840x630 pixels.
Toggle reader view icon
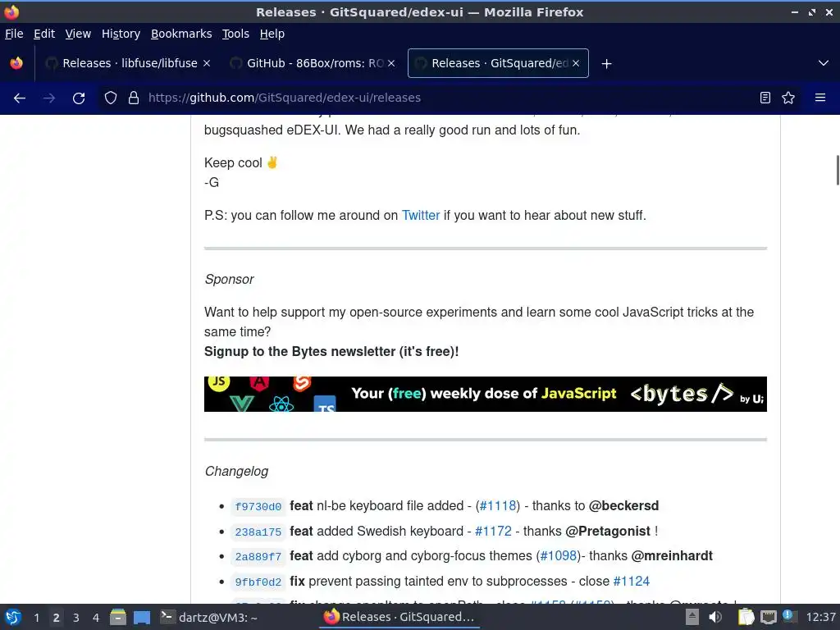point(765,98)
